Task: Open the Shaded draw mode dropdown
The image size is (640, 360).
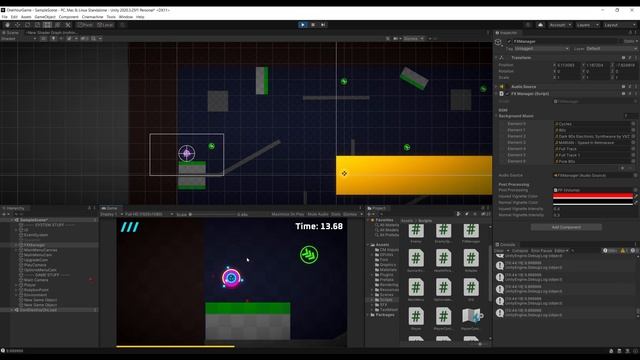Action: coord(18,39)
